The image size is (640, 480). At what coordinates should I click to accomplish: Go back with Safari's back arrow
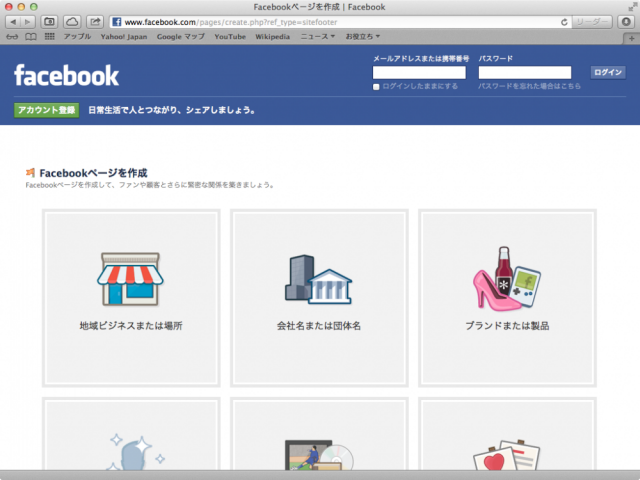coord(13,22)
